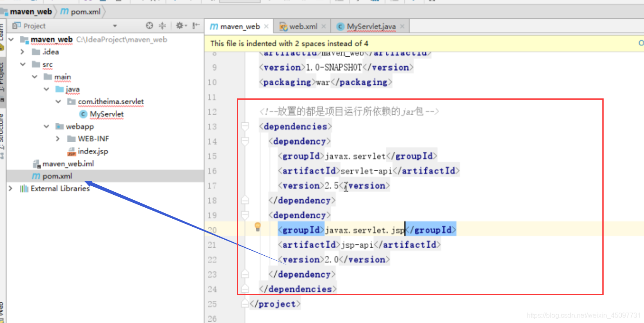Toggle the project fold marker at line 25
The image size is (644, 323).
tap(245, 304)
